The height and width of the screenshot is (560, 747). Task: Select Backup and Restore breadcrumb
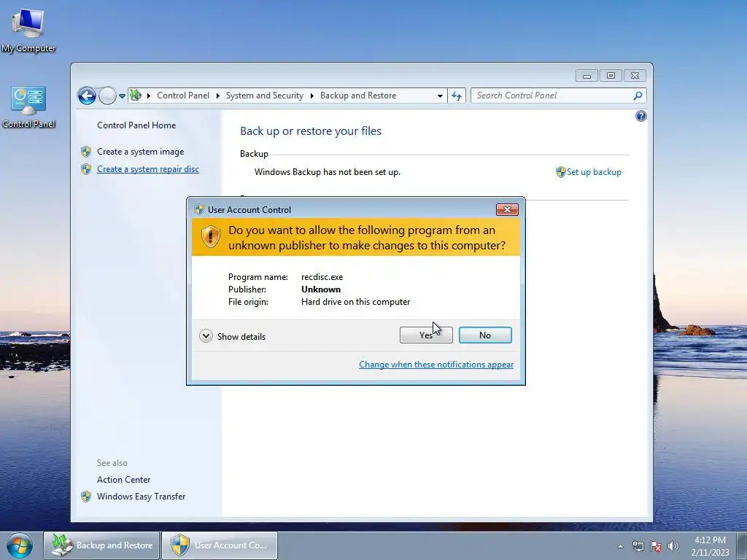point(358,96)
